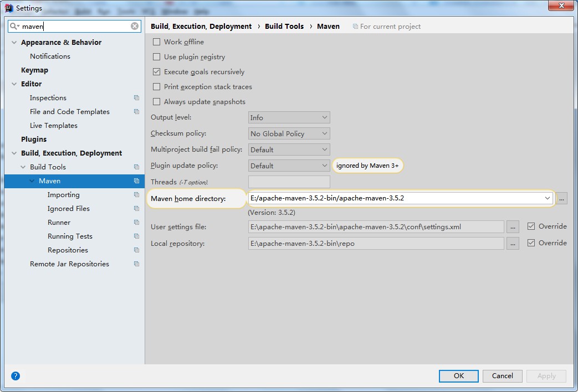Click project icon beside Importing

click(136, 194)
